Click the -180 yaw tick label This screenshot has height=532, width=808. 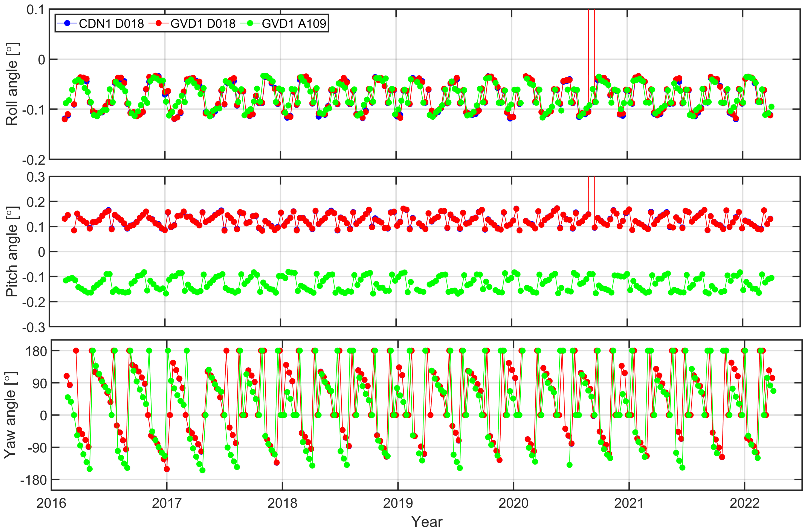[33, 480]
